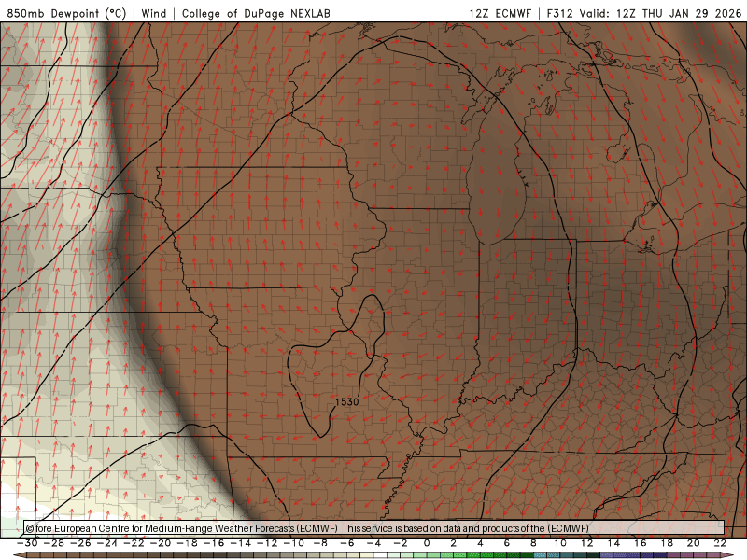Click the '-10' value on the color scale
Viewport: 747px width, 560px height.
pyautogui.click(x=294, y=543)
